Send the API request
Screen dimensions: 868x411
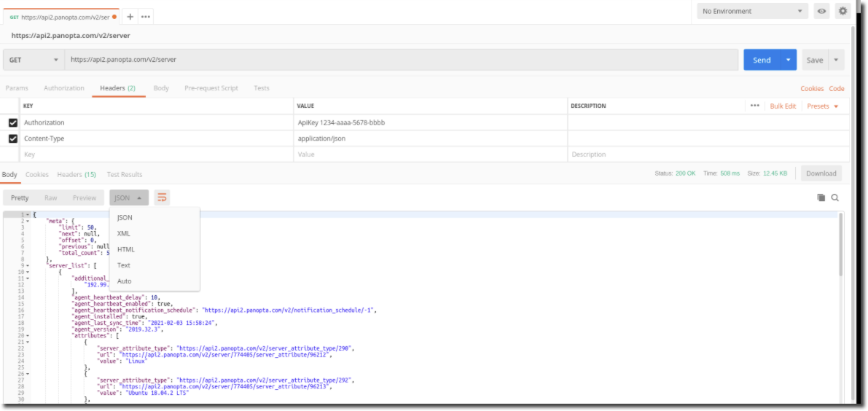pos(762,60)
